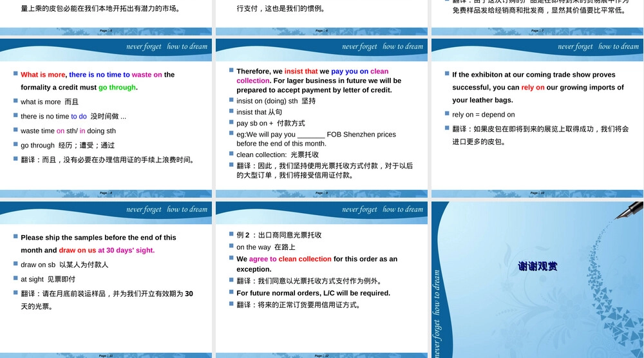The width and height of the screenshot is (644, 358).
Task: Click 'pay sb on + 付款方式' bullet
Action: pos(270,123)
